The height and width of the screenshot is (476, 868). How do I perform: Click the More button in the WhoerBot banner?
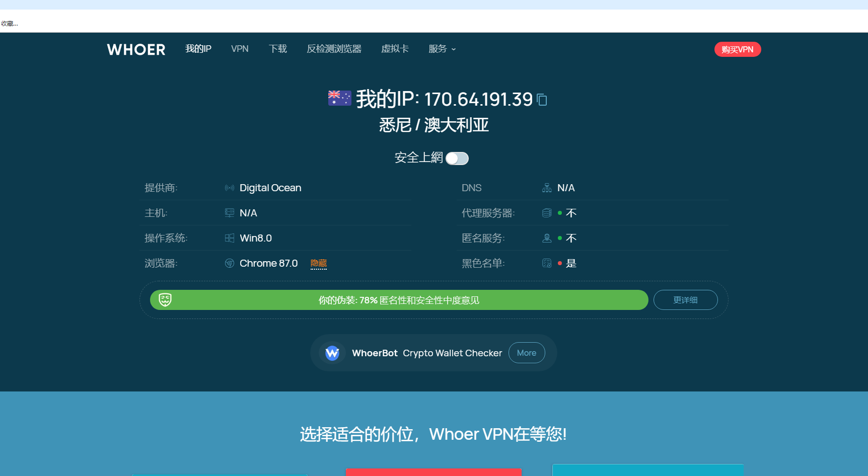pos(527,353)
